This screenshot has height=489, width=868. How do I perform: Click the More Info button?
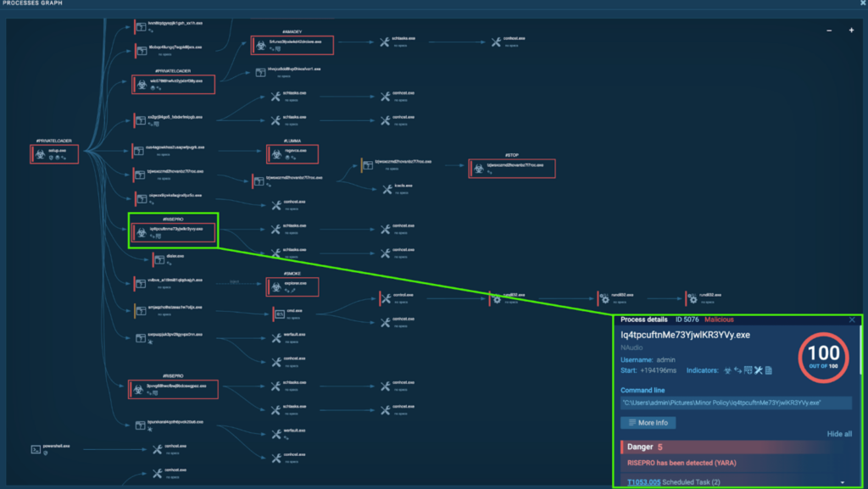pyautogui.click(x=648, y=422)
